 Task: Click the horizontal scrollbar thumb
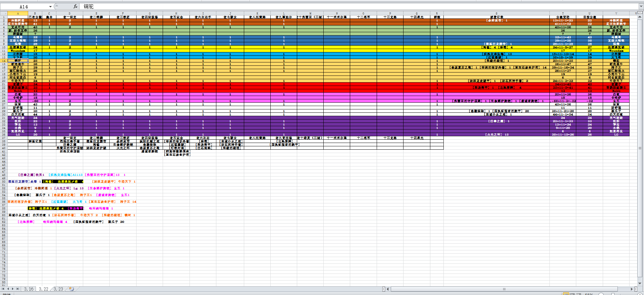[504, 289]
